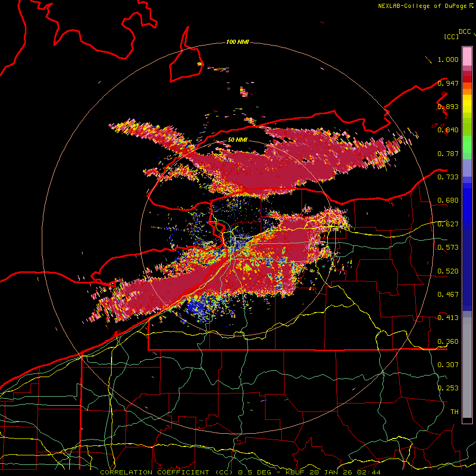Select the 0.947 value on the CC scale
This screenshot has width=476, height=476.
click(448, 83)
